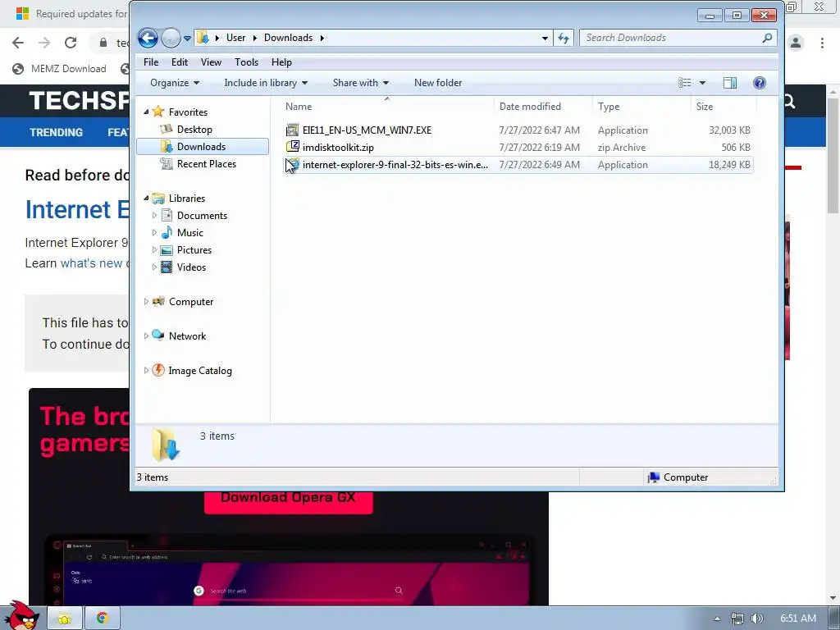The height and width of the screenshot is (630, 840).
Task: Select EIE11_EN-US_MCM_WIN7.EXE file icon
Action: click(293, 130)
